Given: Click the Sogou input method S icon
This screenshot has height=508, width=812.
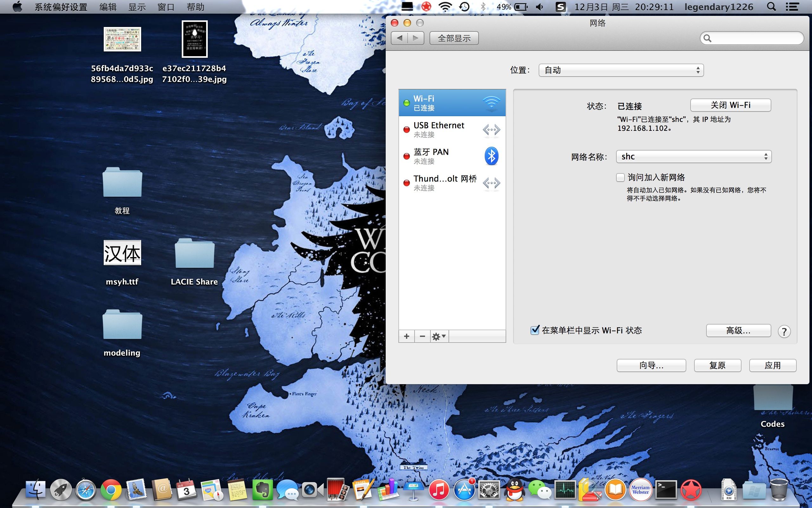Looking at the screenshot, I should coord(561,7).
